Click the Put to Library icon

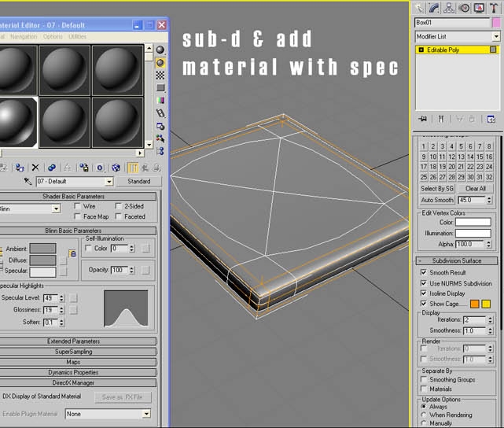(84, 168)
